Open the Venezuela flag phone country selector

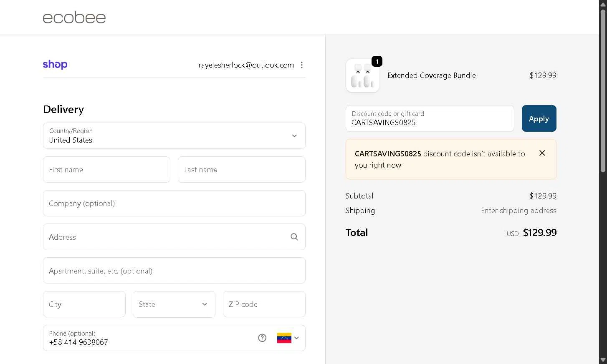point(288,338)
